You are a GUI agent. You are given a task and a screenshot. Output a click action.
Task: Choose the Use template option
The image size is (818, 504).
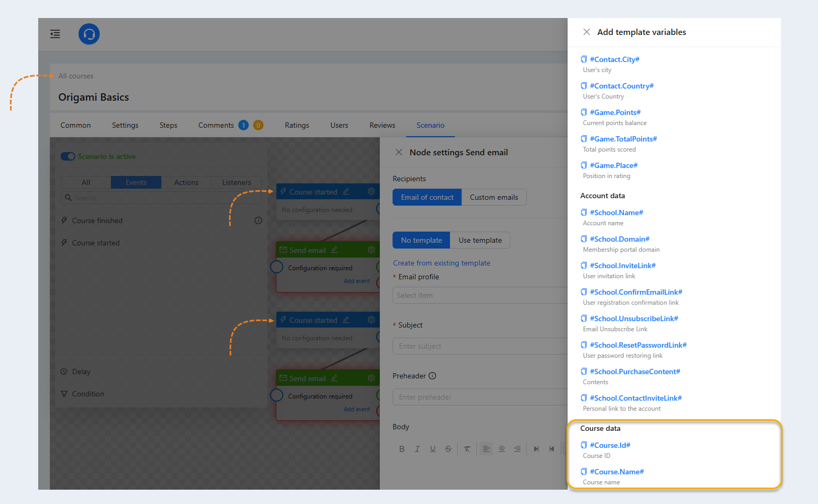[480, 240]
